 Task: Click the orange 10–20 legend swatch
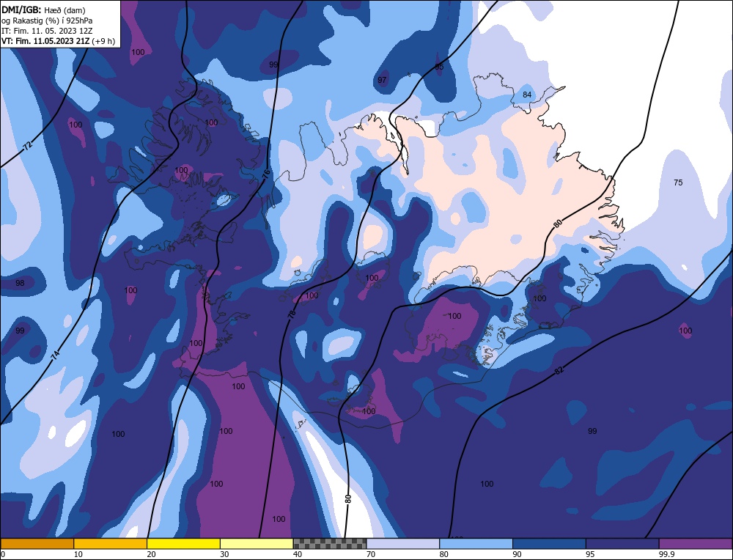111,543
